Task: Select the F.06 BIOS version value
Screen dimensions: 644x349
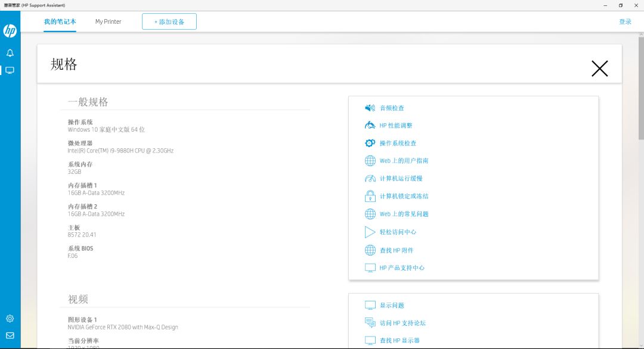Action: (x=72, y=256)
